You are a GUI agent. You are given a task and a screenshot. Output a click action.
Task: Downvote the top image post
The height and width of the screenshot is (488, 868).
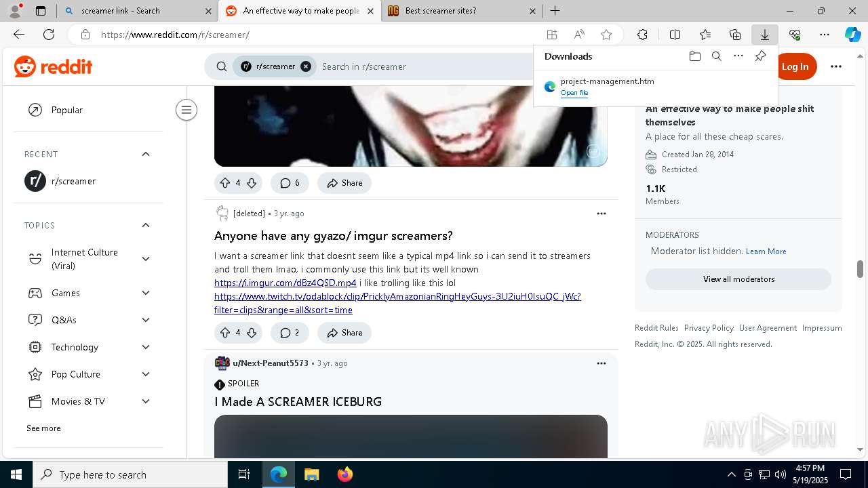point(252,183)
